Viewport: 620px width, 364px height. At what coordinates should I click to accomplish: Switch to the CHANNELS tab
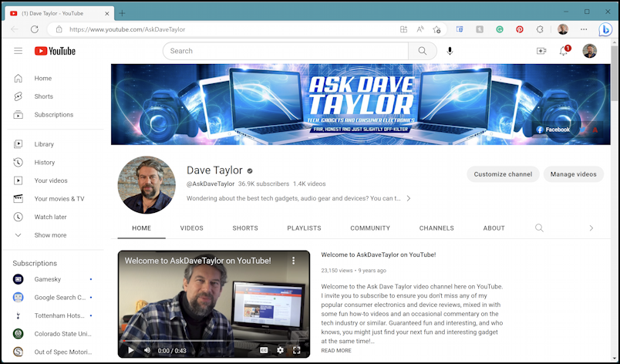[x=436, y=228]
